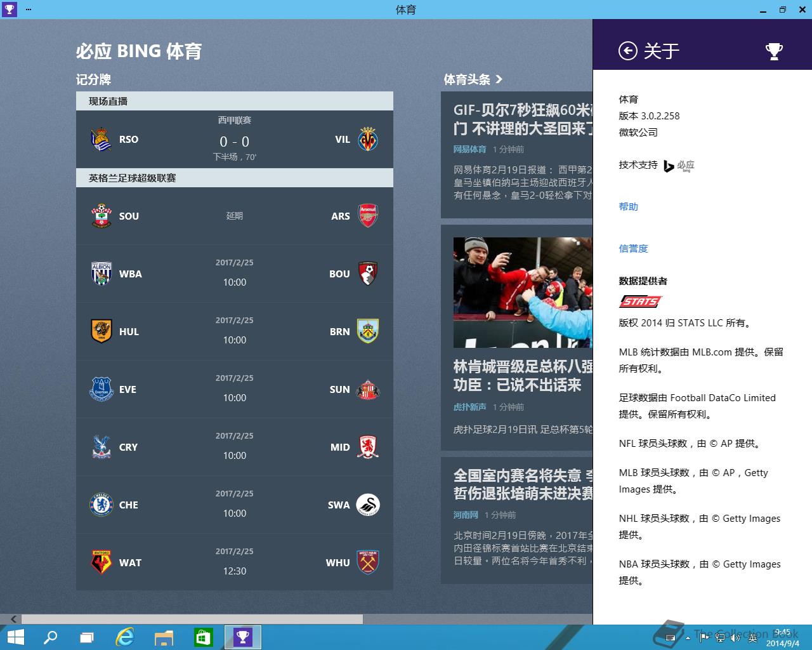Open the 全国室内赛名将失意 headline
Screen dimensions: 812x650
point(523,484)
